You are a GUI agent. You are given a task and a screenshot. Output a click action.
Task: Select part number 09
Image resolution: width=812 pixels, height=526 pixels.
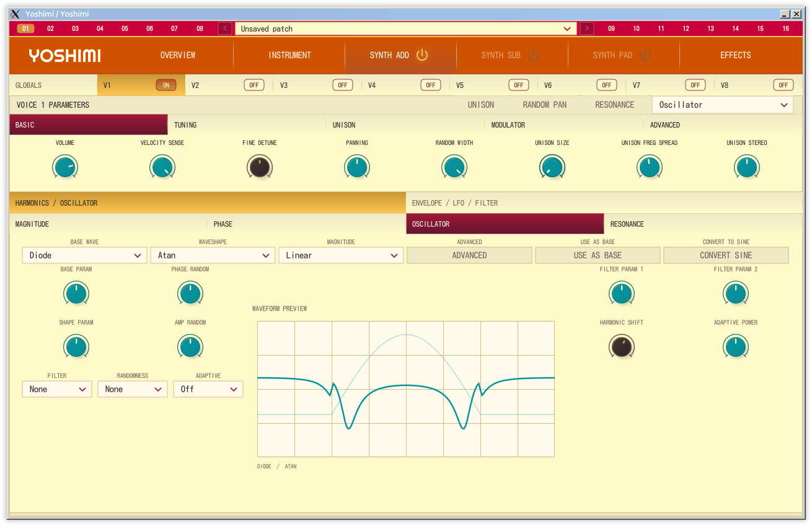click(611, 28)
